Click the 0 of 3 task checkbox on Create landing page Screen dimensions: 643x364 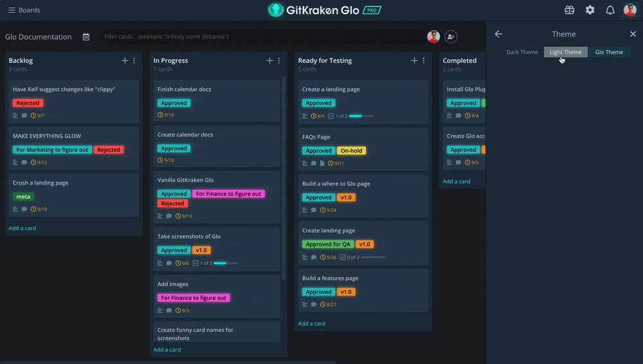point(343,257)
